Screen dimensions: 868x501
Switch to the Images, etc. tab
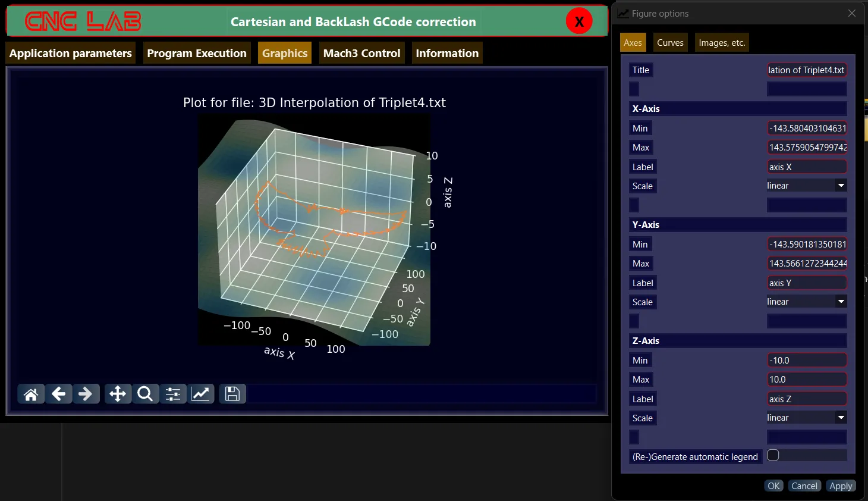[x=722, y=43]
